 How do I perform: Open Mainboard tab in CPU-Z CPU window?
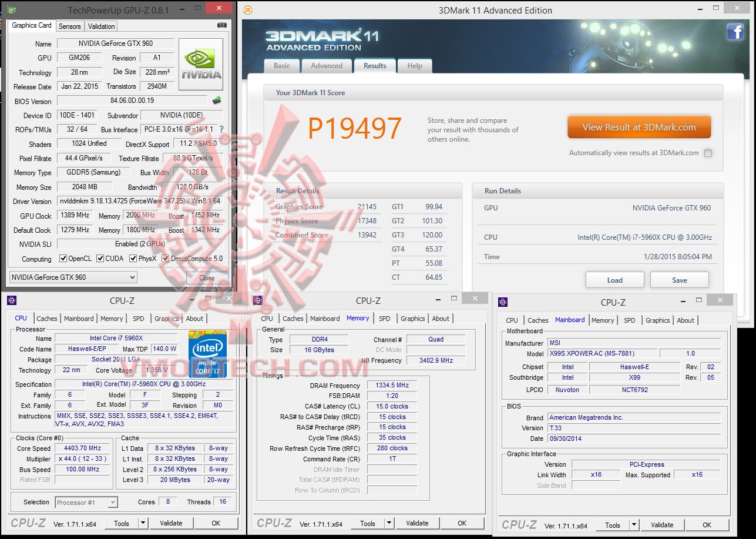click(79, 319)
